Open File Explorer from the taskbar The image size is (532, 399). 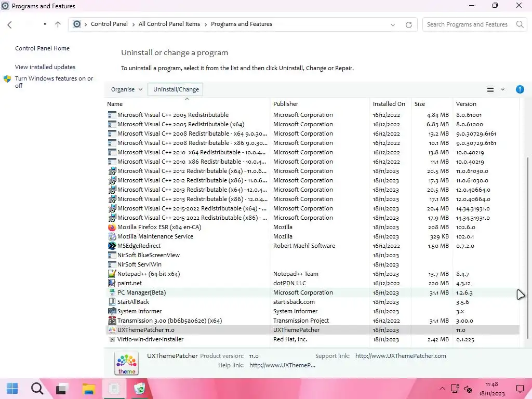[x=88, y=389]
